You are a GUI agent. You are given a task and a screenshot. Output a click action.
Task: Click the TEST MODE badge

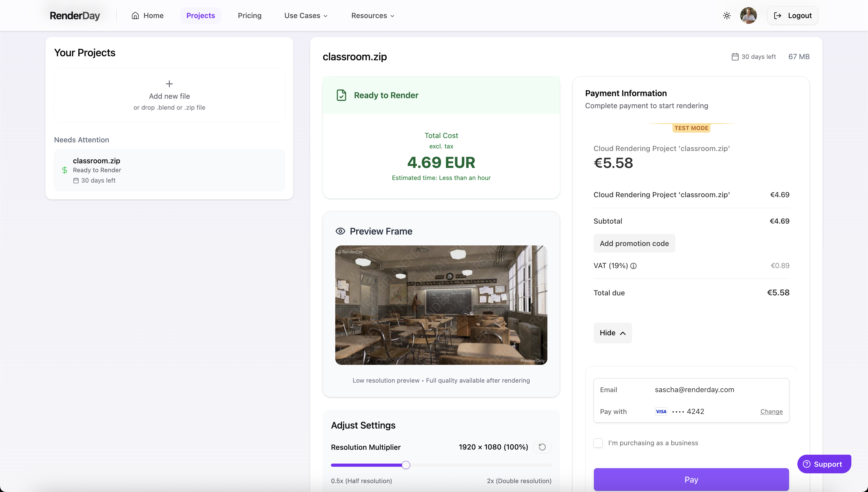tap(691, 128)
